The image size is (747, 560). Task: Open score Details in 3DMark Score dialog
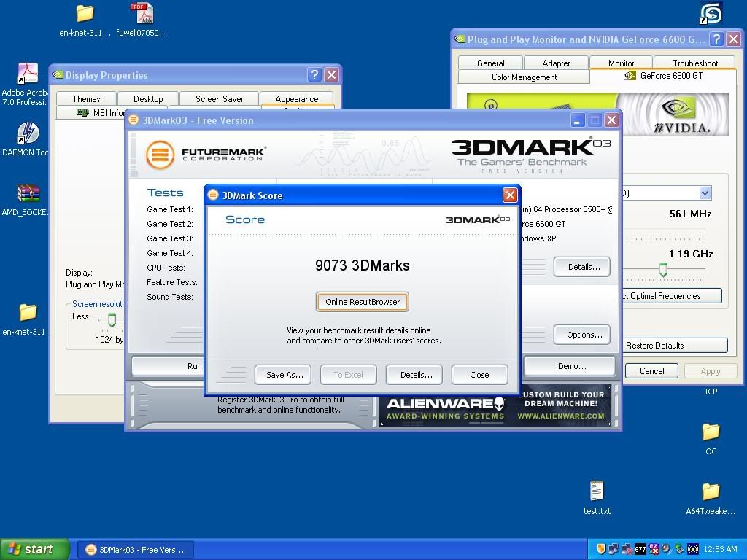pyautogui.click(x=414, y=375)
